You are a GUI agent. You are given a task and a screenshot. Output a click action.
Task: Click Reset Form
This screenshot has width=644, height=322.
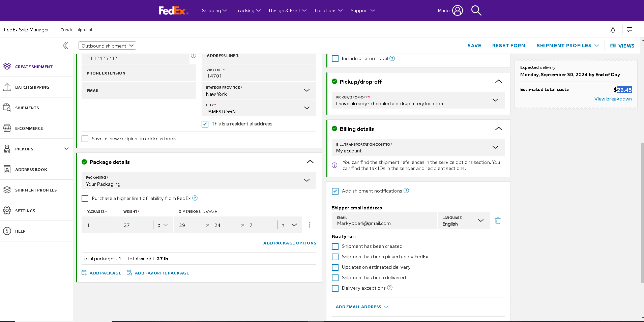[509, 46]
